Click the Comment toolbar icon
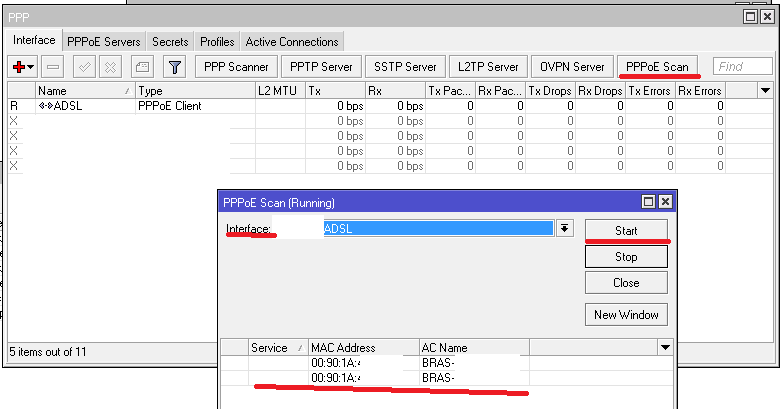The height and width of the screenshot is (409, 784). click(142, 67)
